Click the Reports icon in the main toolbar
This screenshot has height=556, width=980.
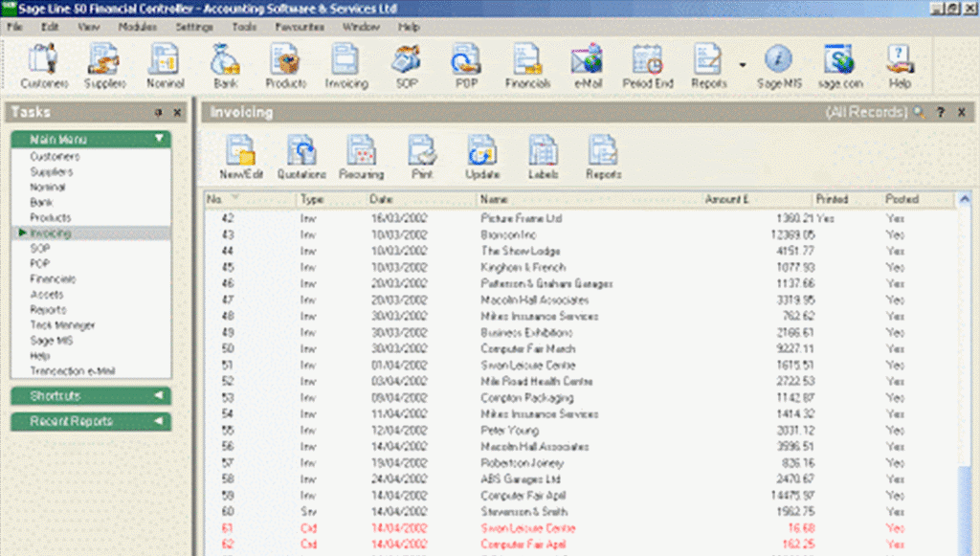click(708, 66)
